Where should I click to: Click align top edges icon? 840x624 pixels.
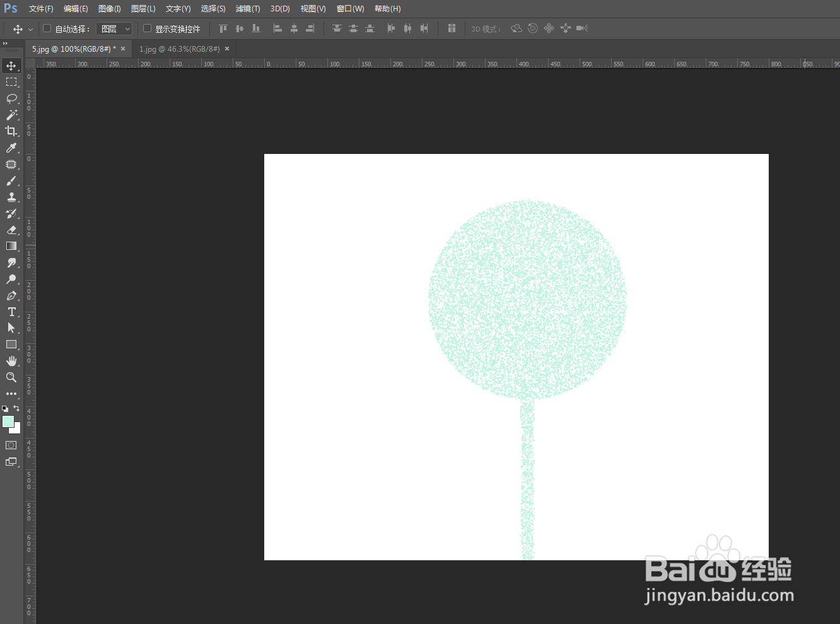coord(223,28)
